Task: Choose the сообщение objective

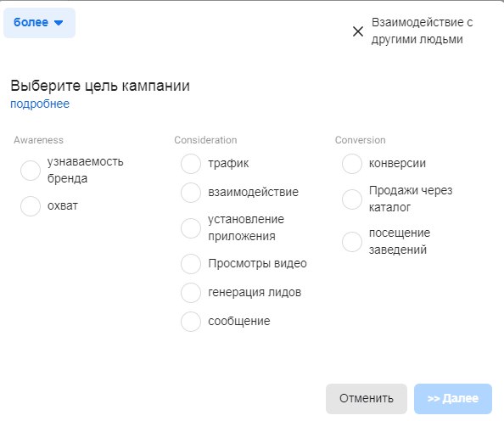Action: 191,322
